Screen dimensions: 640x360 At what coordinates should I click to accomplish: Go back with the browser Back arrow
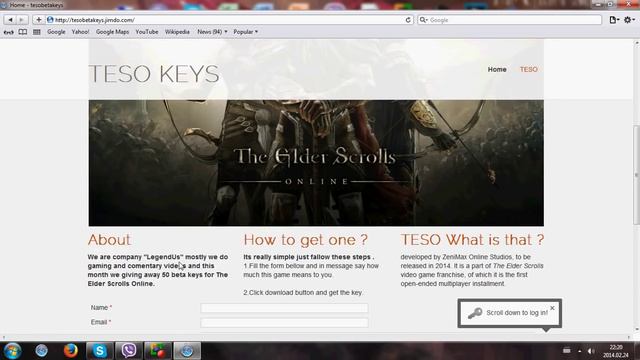pos(10,20)
